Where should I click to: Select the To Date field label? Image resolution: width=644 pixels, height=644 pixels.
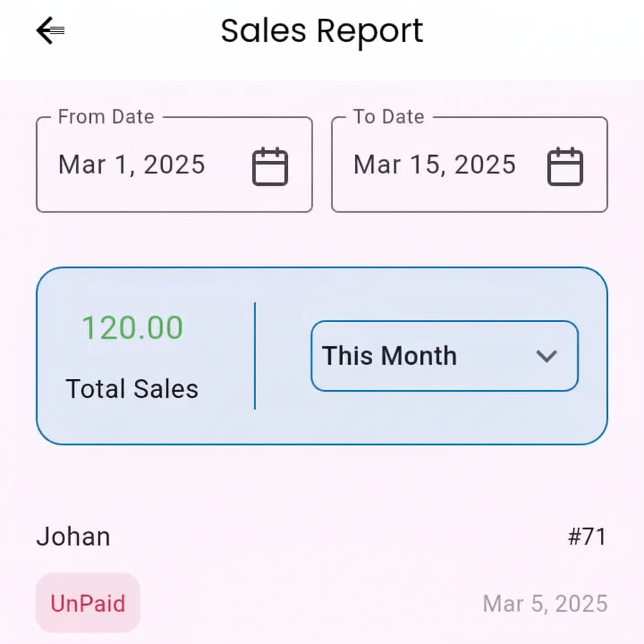[x=389, y=117]
